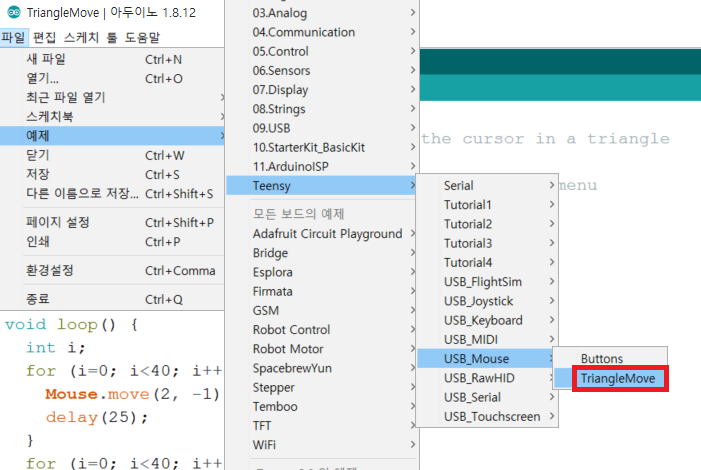Expand USB_MIDI examples submenu
Screen dimensions: 701x470
click(487, 339)
